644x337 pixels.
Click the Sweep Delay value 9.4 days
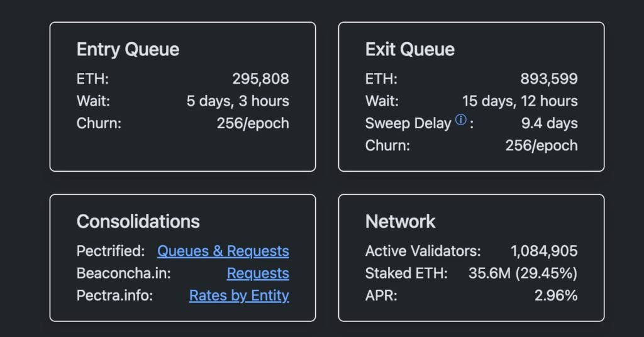click(550, 123)
